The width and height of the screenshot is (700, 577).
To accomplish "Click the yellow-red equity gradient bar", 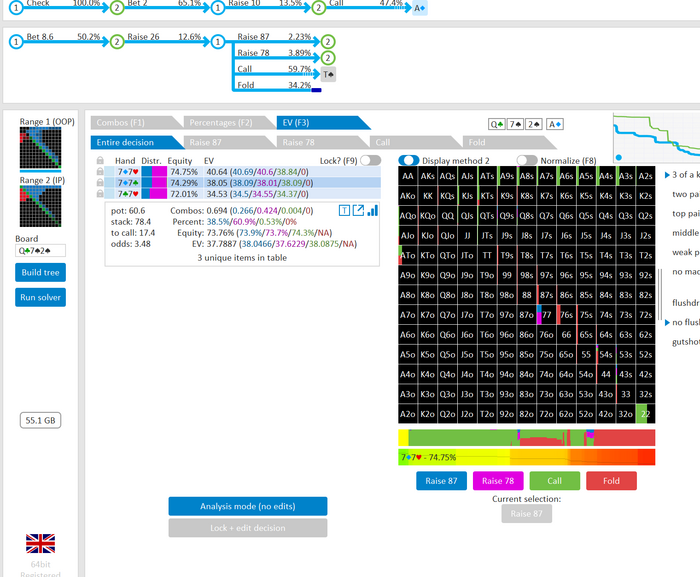I will tap(527, 457).
